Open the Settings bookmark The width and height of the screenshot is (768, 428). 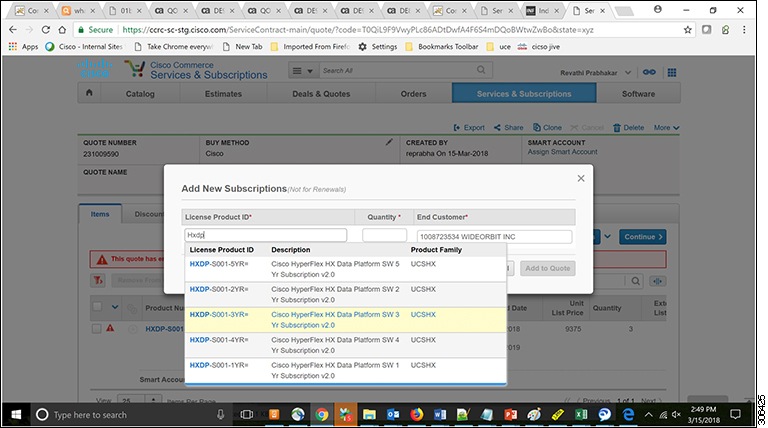pos(378,47)
